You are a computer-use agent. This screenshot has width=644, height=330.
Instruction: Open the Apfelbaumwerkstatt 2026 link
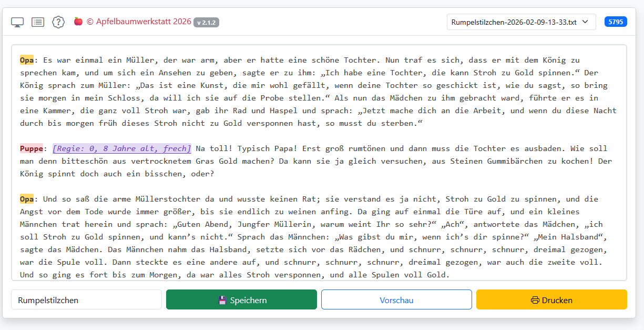[x=139, y=22]
